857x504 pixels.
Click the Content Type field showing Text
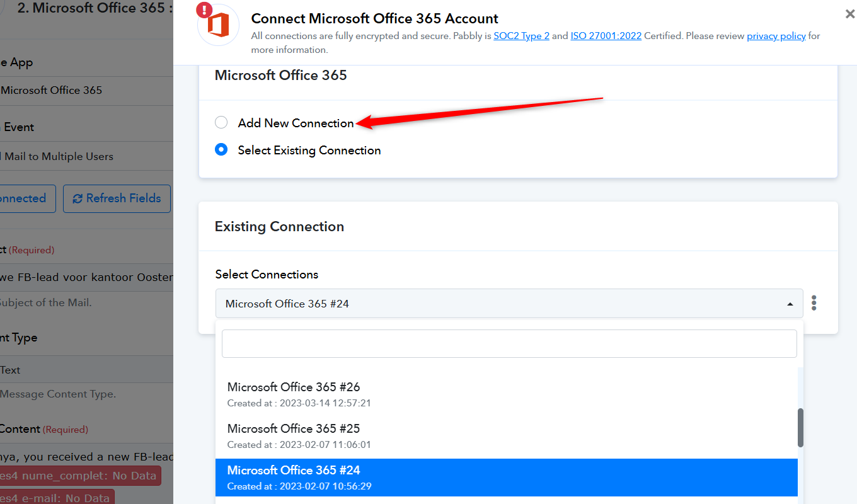click(x=86, y=370)
